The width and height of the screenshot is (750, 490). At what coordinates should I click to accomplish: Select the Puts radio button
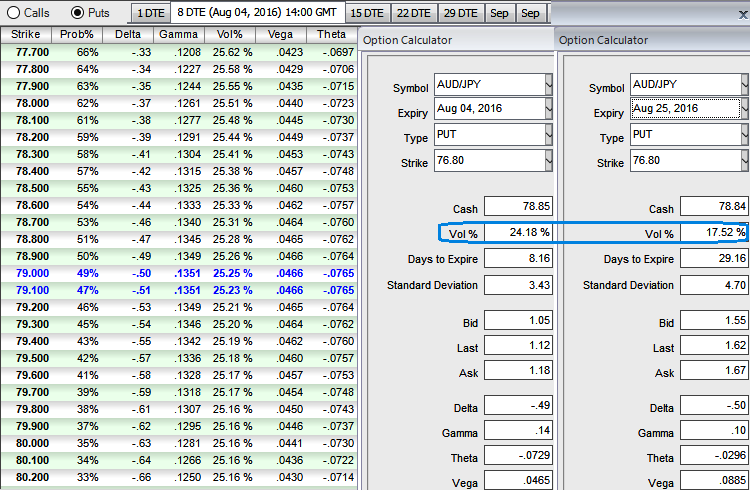point(78,13)
